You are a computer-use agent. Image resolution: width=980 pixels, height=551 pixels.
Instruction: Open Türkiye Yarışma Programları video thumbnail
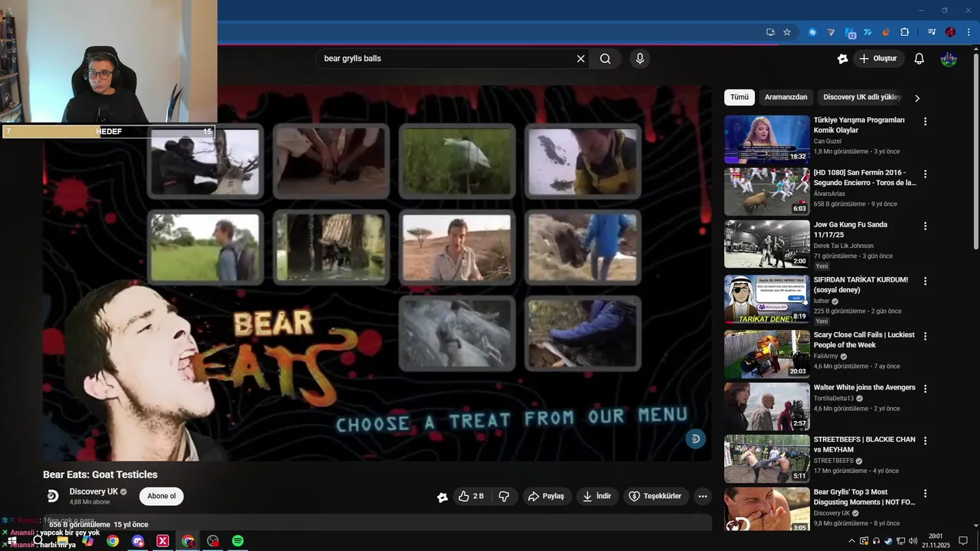tap(766, 139)
